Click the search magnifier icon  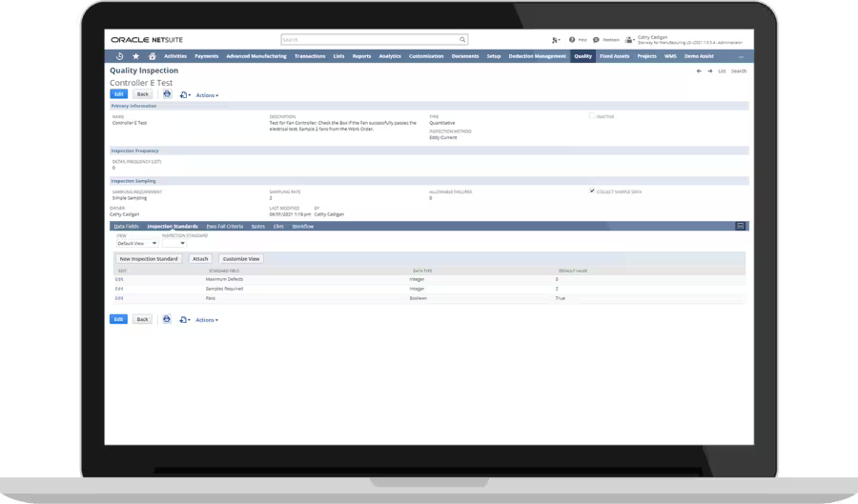coord(462,40)
